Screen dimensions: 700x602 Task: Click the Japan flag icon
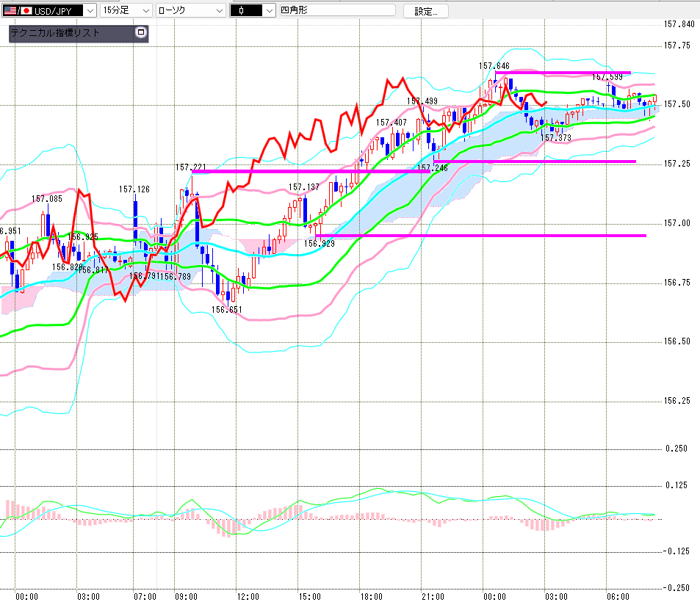pyautogui.click(x=26, y=10)
